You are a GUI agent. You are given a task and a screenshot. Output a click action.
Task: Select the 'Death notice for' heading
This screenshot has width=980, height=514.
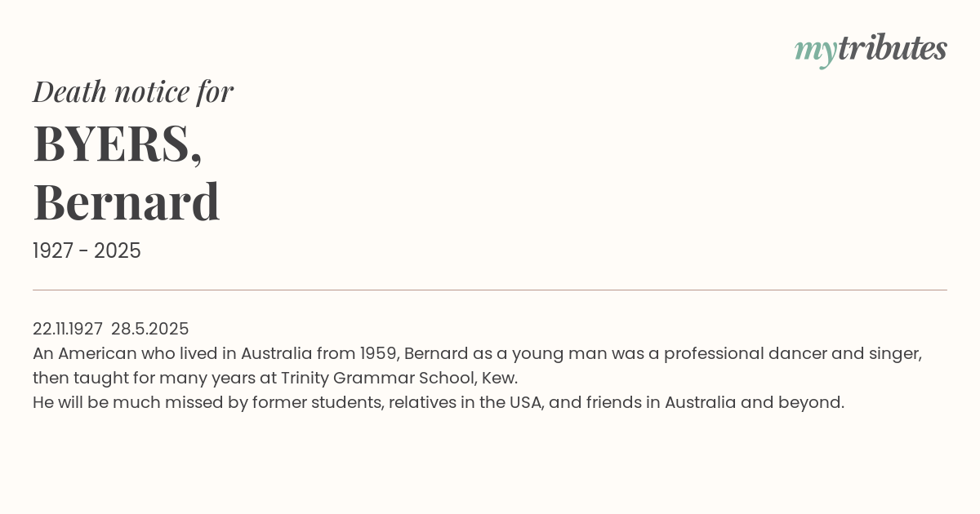(133, 91)
